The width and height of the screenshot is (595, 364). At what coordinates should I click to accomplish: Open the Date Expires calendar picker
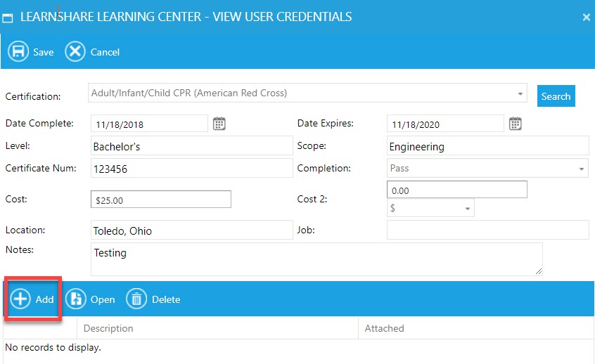[x=516, y=124]
